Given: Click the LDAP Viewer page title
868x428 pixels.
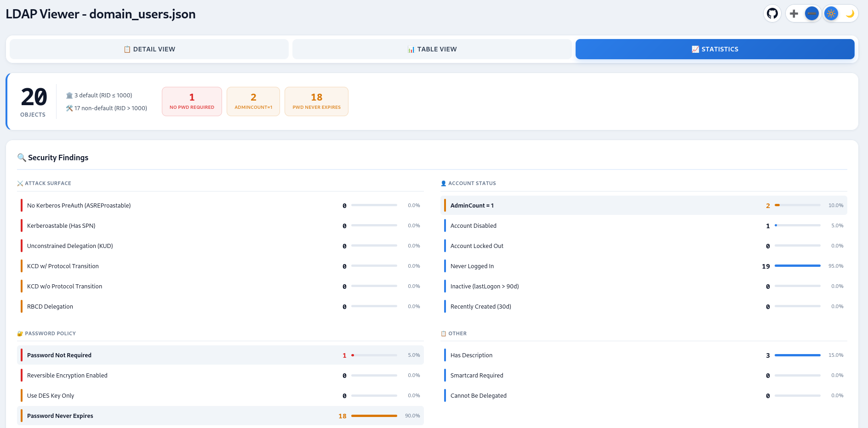Looking at the screenshot, I should coord(101,14).
